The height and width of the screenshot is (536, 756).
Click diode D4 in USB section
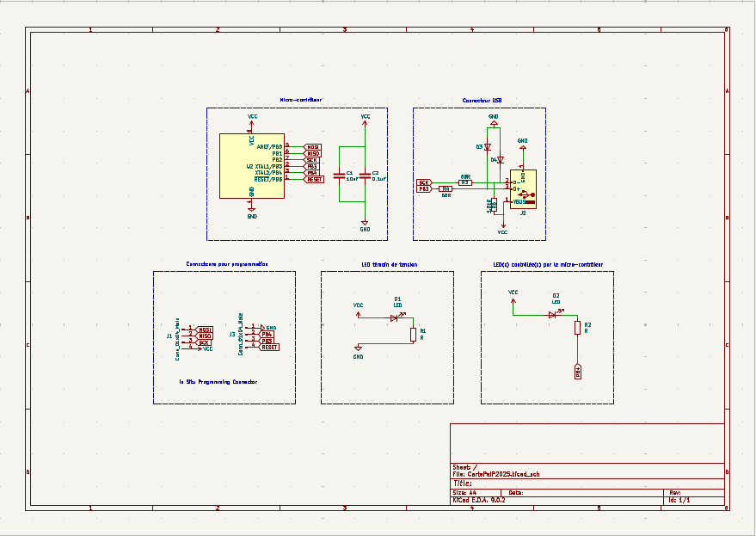point(500,160)
